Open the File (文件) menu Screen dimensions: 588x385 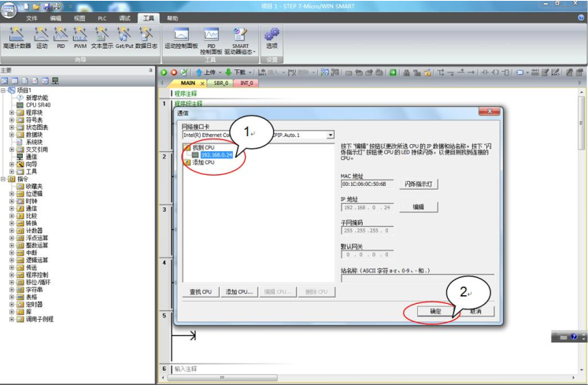(x=31, y=18)
